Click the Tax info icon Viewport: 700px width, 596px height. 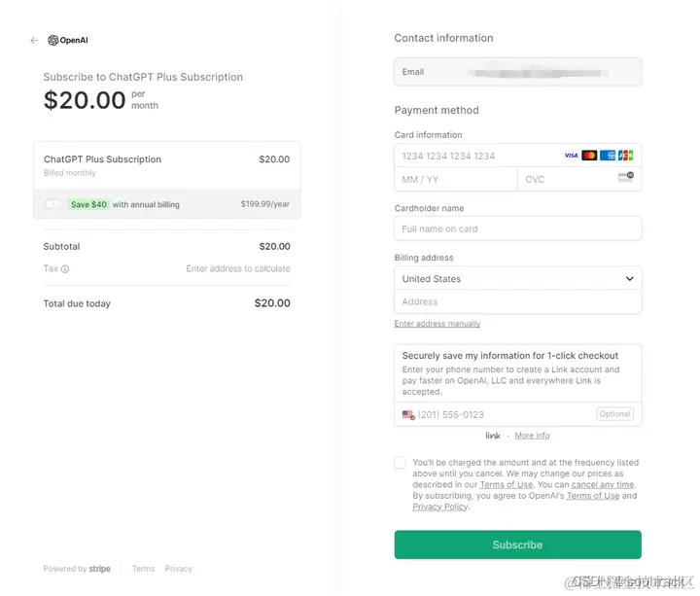[x=65, y=269]
